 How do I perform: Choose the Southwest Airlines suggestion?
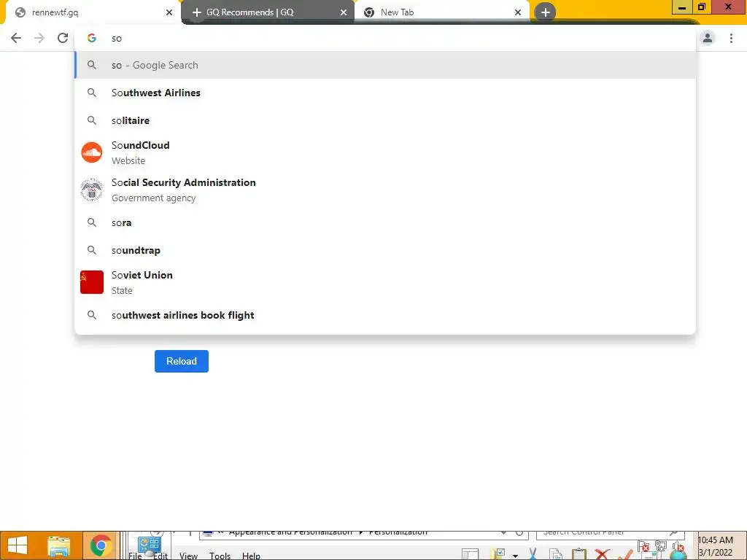point(385,93)
